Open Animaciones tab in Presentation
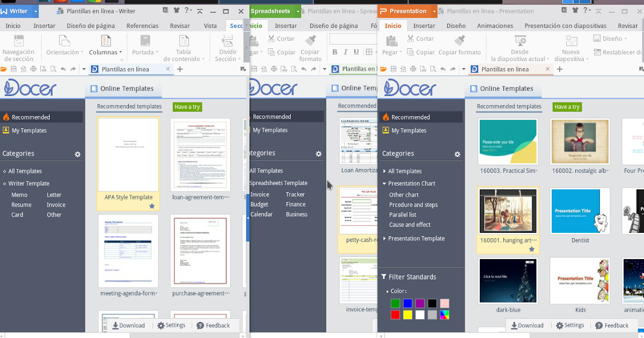Screen dimensions: 644x338 pos(495,26)
